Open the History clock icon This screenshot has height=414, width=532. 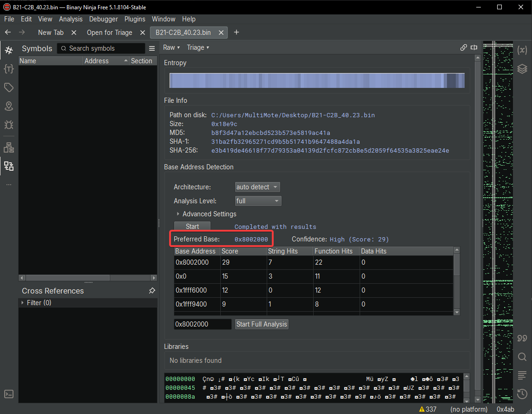pyautogui.click(x=522, y=394)
